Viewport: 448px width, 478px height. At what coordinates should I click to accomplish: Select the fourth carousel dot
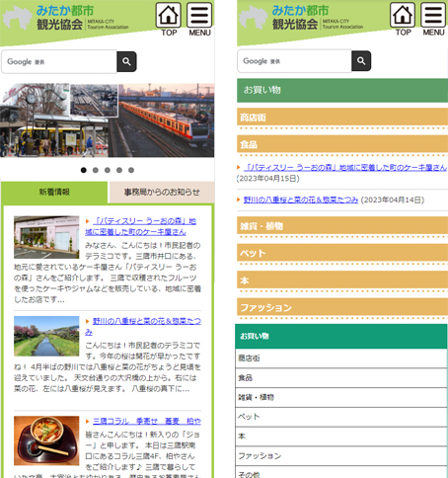tap(119, 170)
